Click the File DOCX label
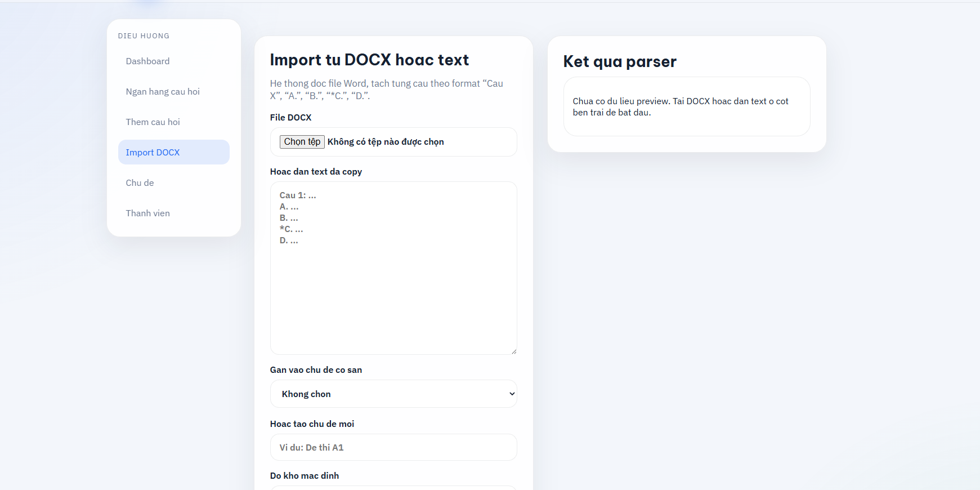 click(x=290, y=118)
